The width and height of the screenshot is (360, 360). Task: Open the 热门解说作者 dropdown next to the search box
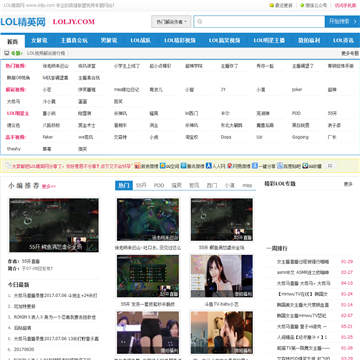[x=171, y=22]
